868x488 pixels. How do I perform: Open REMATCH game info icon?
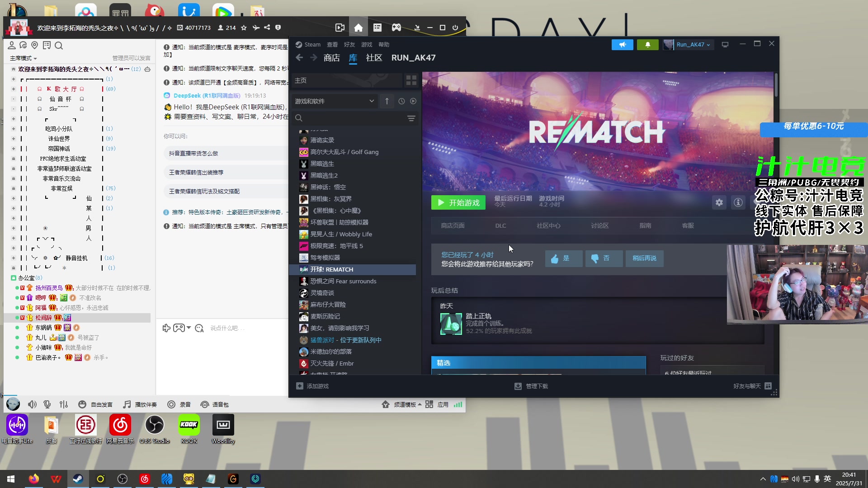pyautogui.click(x=738, y=203)
